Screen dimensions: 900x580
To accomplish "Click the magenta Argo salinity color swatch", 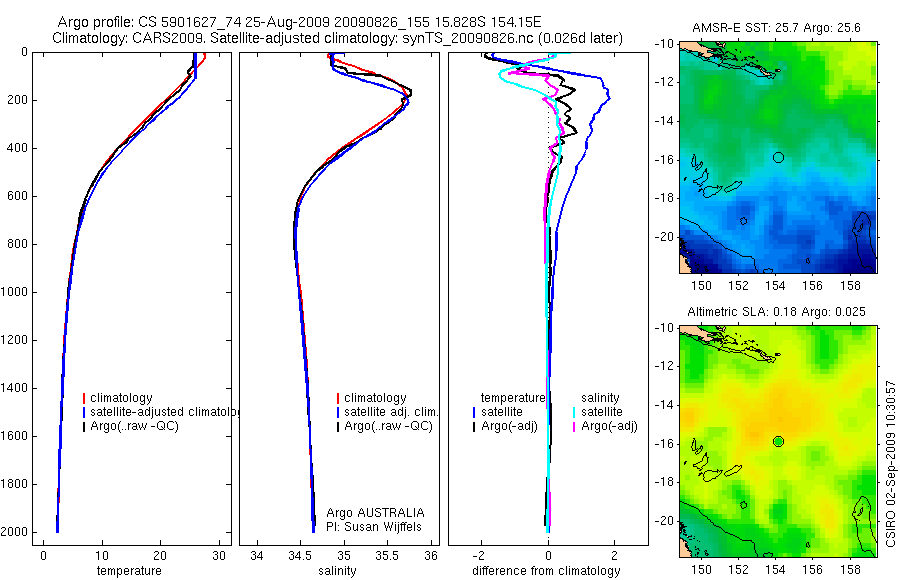I will [574, 426].
